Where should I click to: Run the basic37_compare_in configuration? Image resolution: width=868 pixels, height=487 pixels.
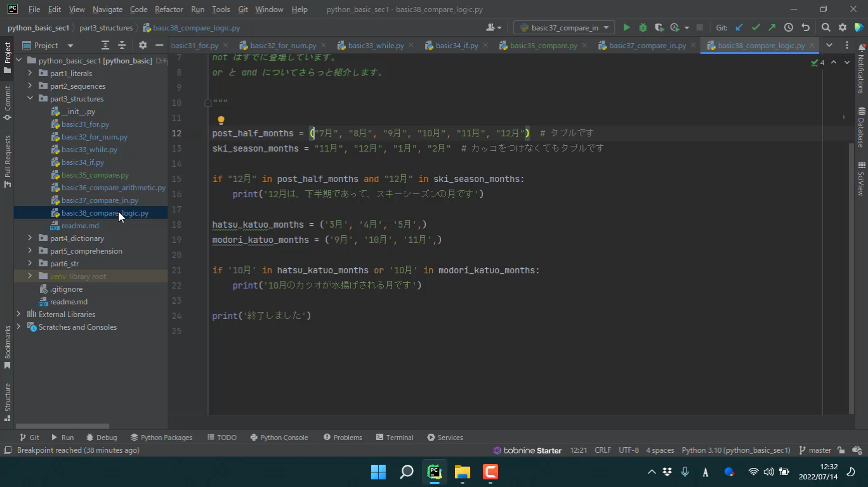point(626,28)
